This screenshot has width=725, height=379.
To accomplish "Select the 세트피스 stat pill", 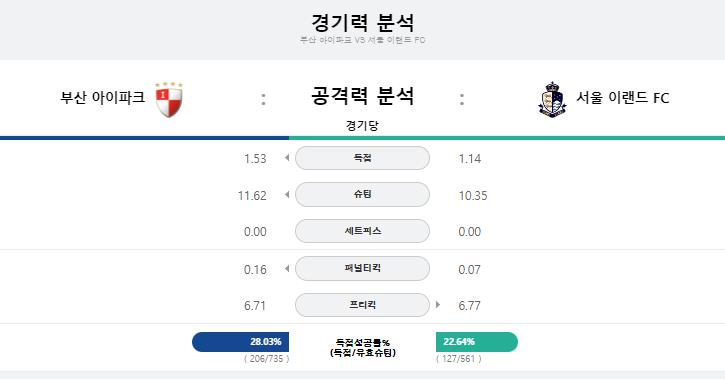I will point(362,231).
